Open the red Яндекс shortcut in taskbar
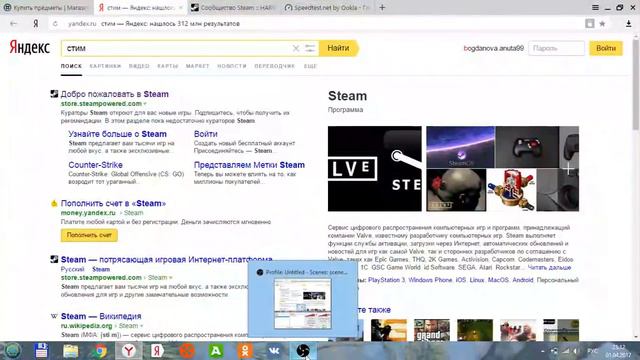The width and height of the screenshot is (640, 360). [157, 351]
